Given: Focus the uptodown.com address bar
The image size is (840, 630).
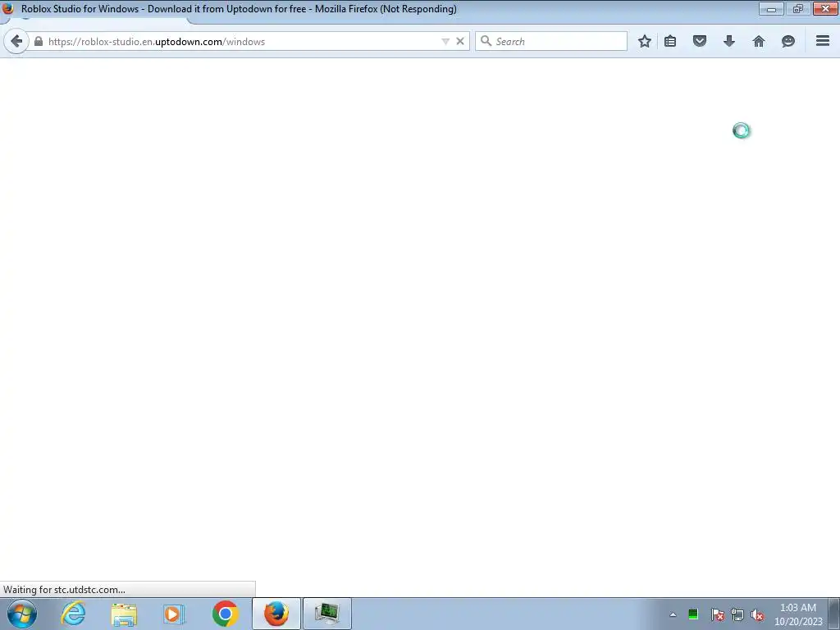Looking at the screenshot, I should [241, 41].
